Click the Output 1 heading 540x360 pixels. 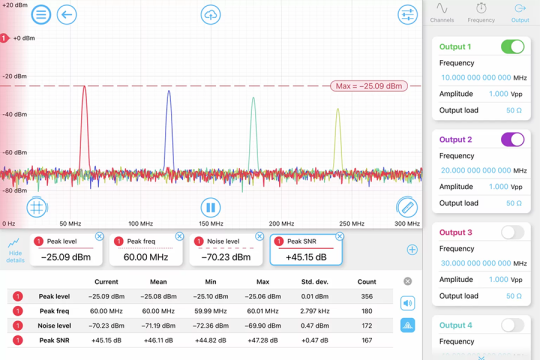455,47
